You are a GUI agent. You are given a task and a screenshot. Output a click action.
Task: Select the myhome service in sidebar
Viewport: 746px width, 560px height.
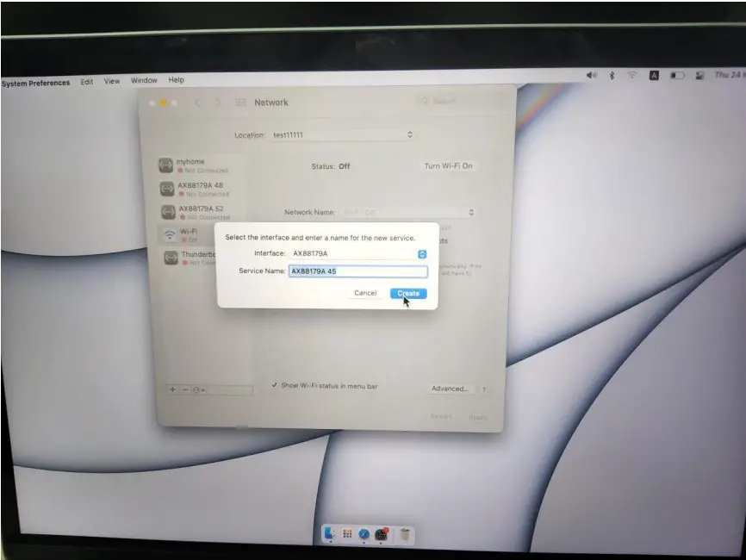point(202,165)
